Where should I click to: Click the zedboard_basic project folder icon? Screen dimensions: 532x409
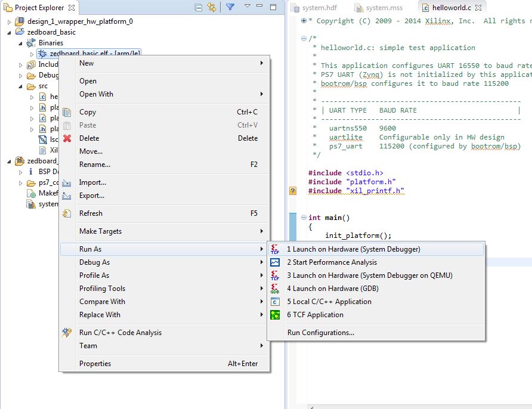click(20, 32)
